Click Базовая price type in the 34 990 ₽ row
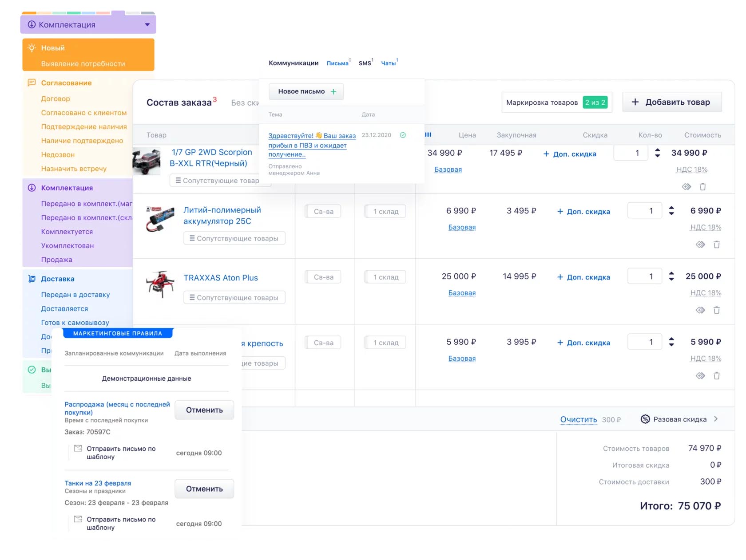 pos(448,169)
